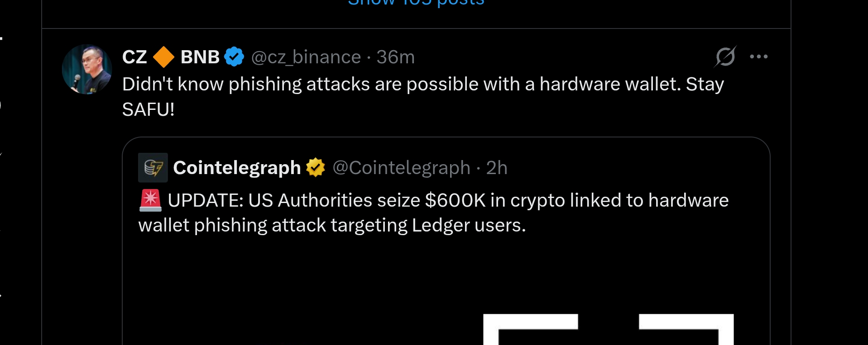This screenshot has width=868, height=345.
Task: Click the Cointelegraph logo avatar
Action: pos(153,168)
